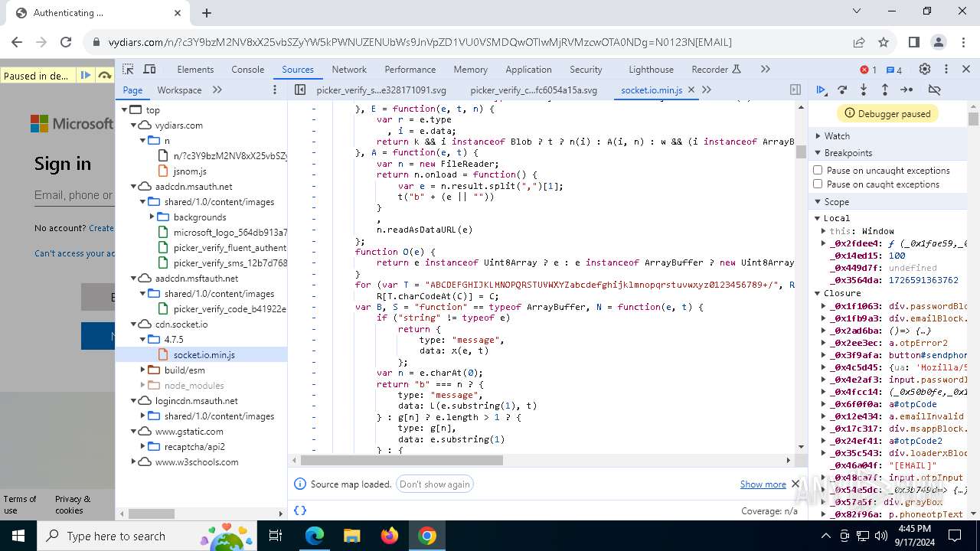Collapse the Breakpoints section
This screenshot has width=980, height=551.
(848, 152)
